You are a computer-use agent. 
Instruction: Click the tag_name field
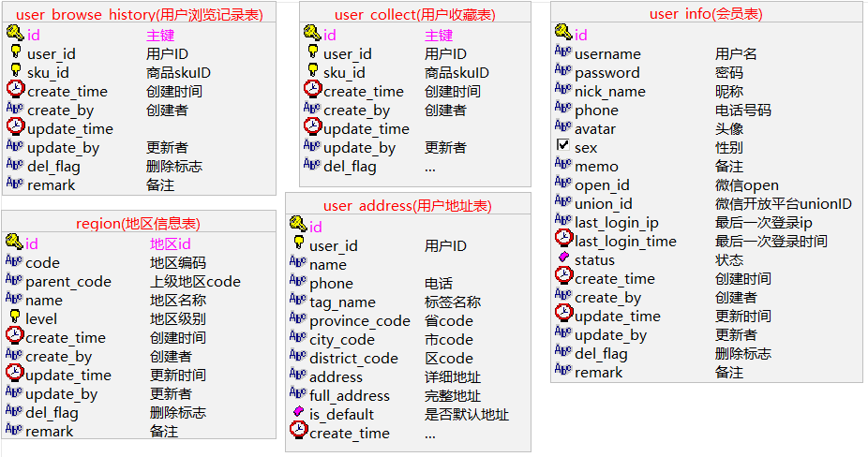tap(342, 302)
